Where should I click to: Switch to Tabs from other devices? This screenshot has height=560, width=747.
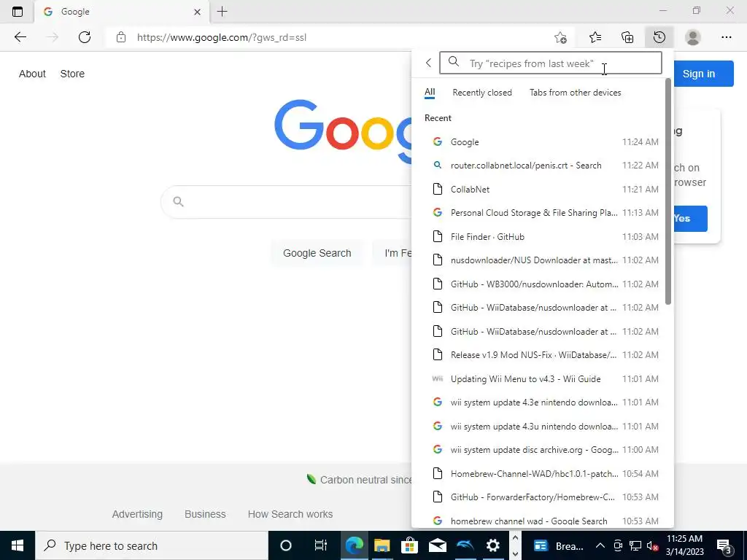575,93
